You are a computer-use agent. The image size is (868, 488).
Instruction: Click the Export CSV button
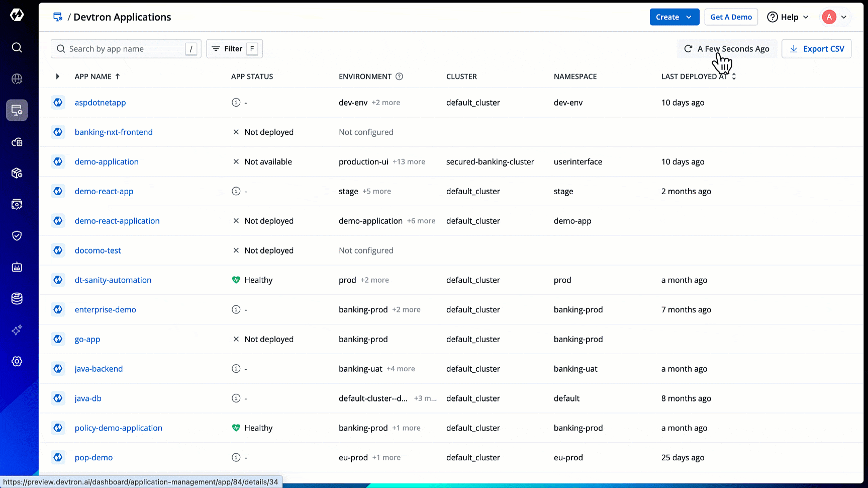(816, 49)
